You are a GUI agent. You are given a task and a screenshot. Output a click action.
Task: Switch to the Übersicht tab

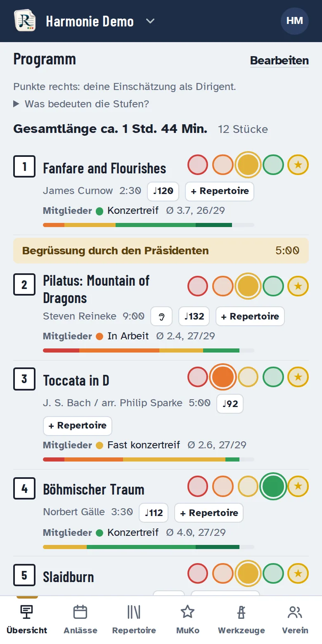[x=27, y=619]
